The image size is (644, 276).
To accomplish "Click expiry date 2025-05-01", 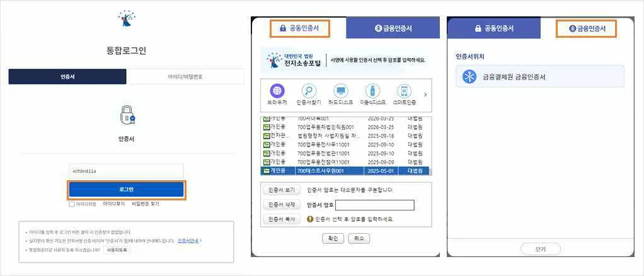I will click(x=381, y=170).
